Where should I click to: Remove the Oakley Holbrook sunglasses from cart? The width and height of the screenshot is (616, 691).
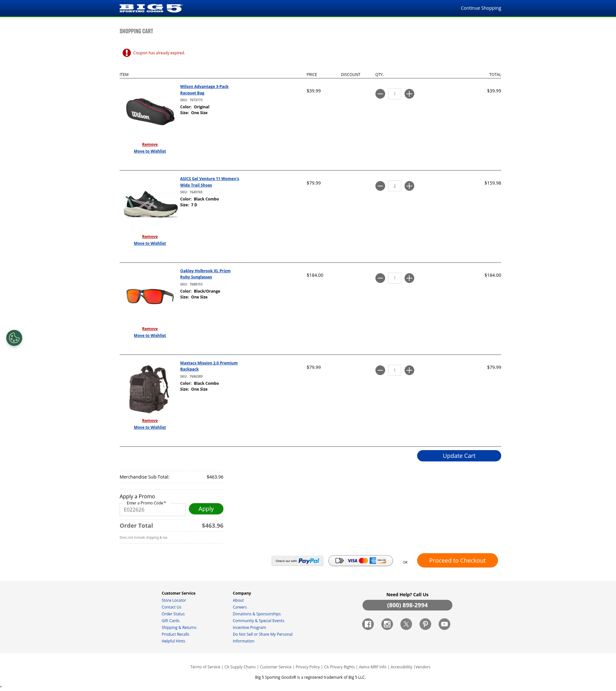(150, 329)
